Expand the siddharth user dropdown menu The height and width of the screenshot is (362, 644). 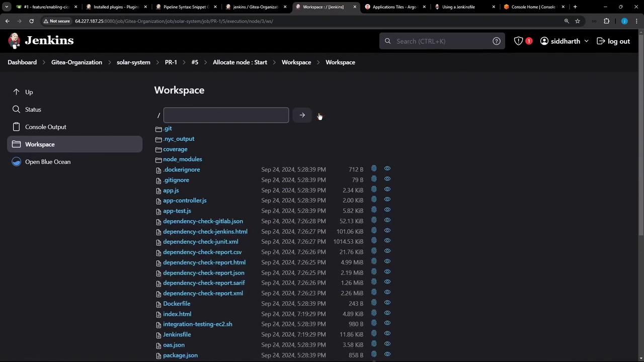click(586, 41)
